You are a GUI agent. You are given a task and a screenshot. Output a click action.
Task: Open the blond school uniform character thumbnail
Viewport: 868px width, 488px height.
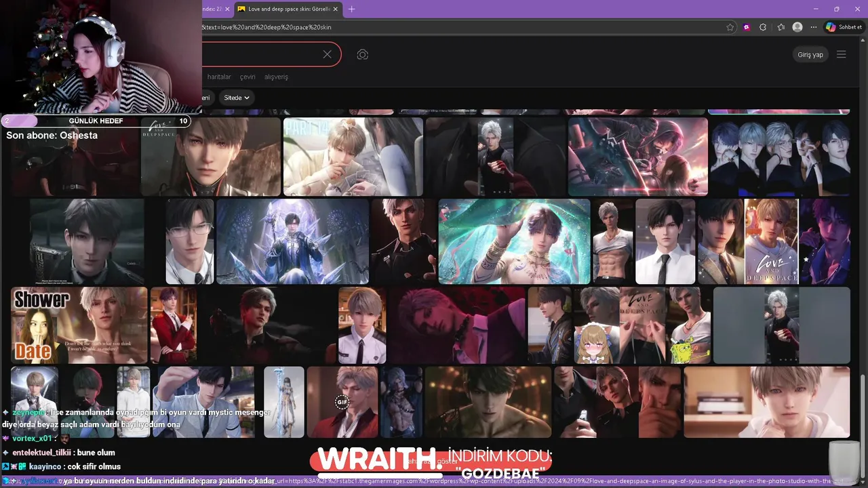coord(362,325)
